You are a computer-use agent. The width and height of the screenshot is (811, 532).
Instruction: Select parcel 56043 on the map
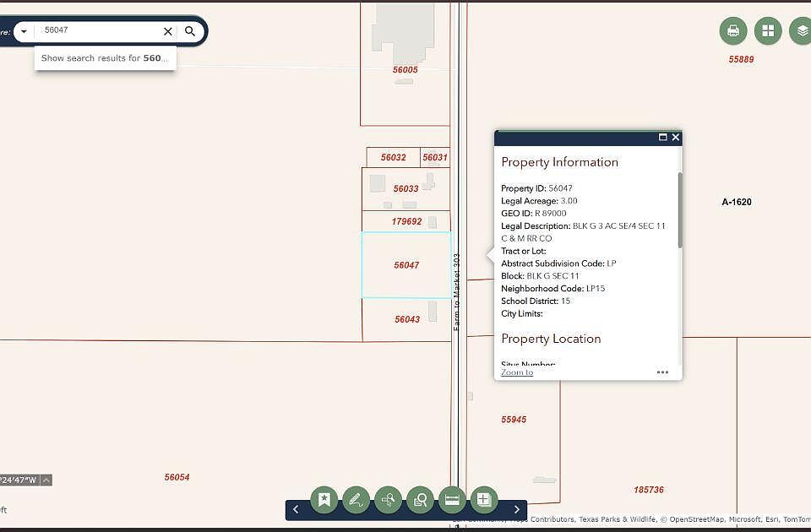pyautogui.click(x=407, y=319)
